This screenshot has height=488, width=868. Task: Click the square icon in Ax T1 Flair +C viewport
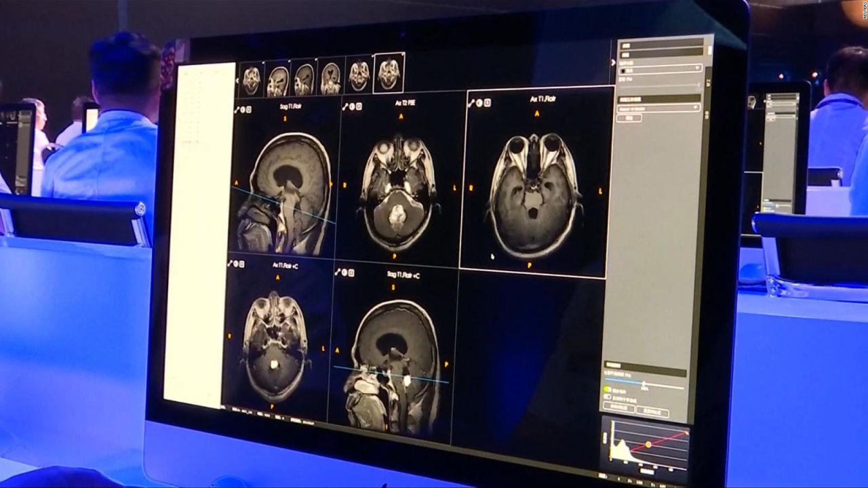pyautogui.click(x=241, y=264)
